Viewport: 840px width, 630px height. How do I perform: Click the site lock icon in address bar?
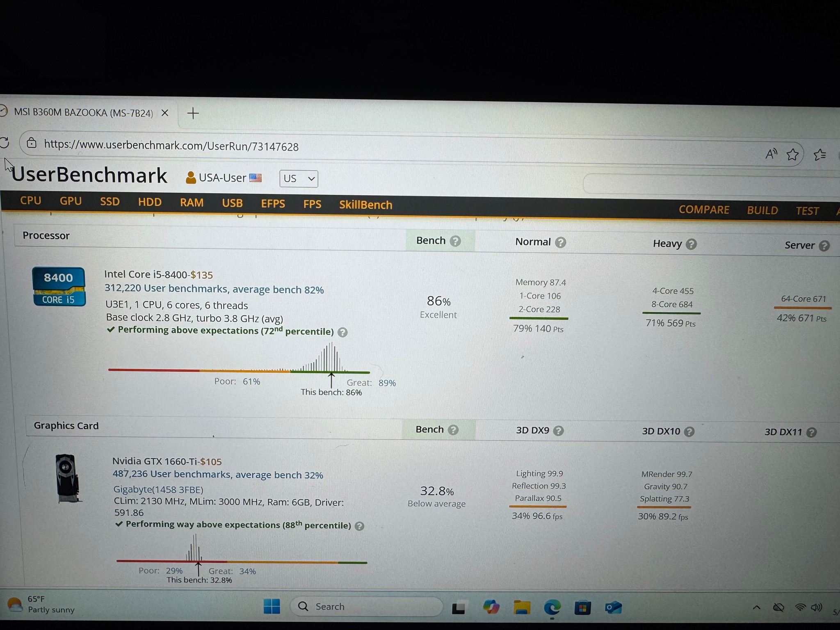(x=32, y=143)
